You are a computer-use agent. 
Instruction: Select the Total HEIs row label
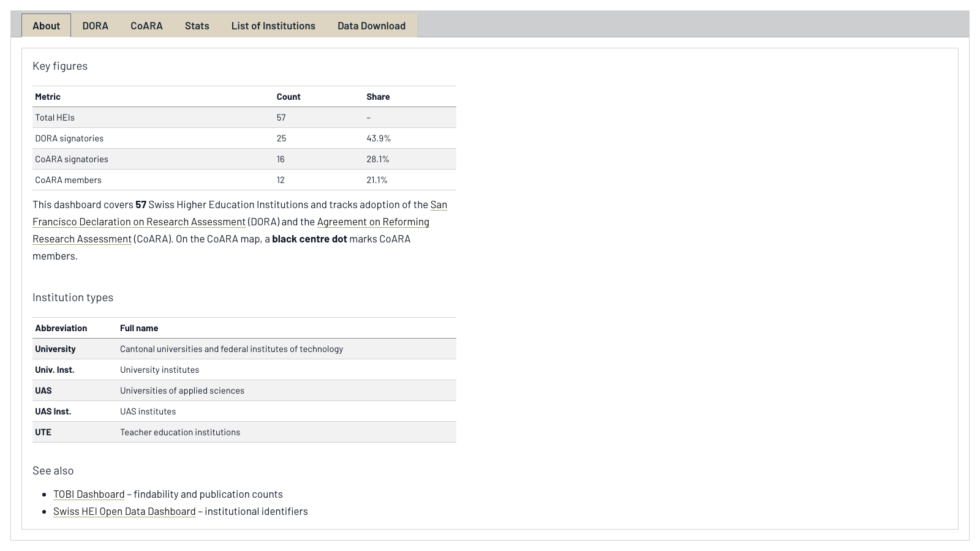click(x=55, y=118)
